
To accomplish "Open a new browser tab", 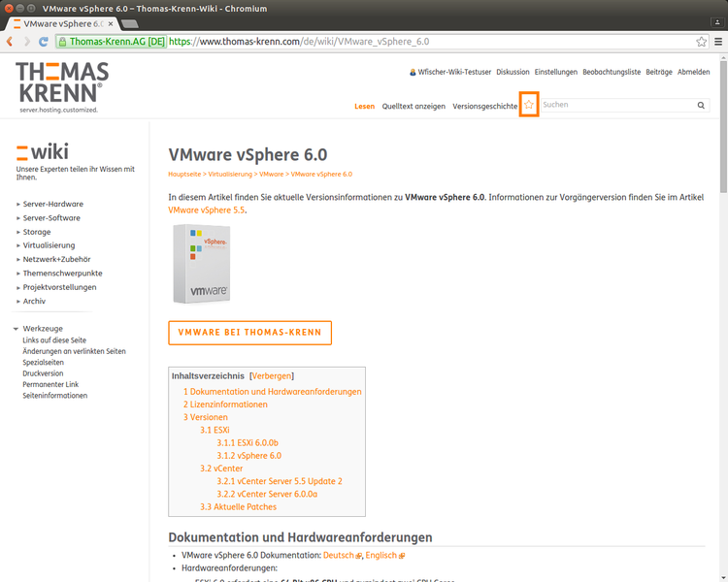I will (129, 23).
